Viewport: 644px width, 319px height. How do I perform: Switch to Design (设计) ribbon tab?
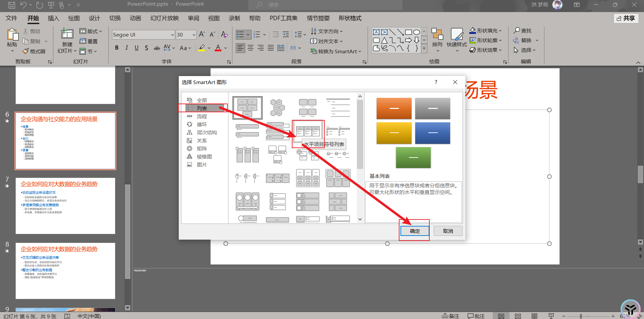click(x=94, y=18)
